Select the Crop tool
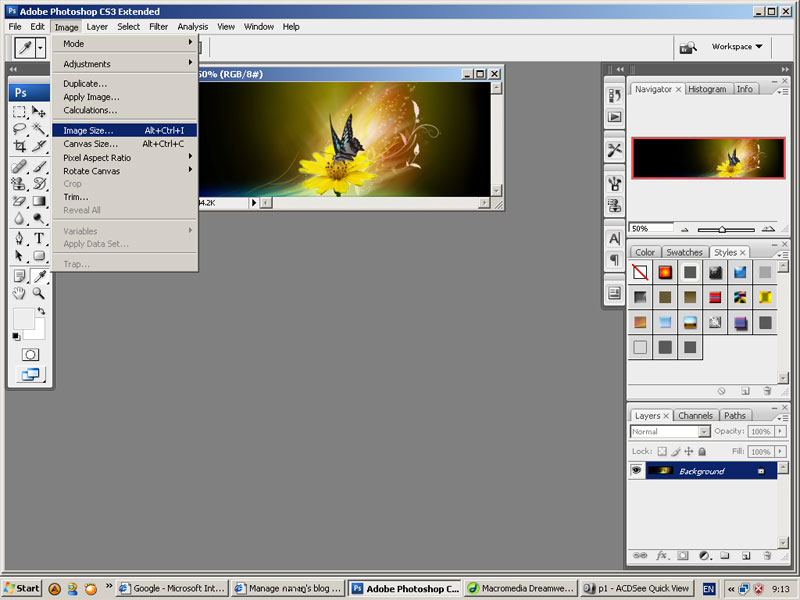The image size is (800, 600). tap(19, 146)
